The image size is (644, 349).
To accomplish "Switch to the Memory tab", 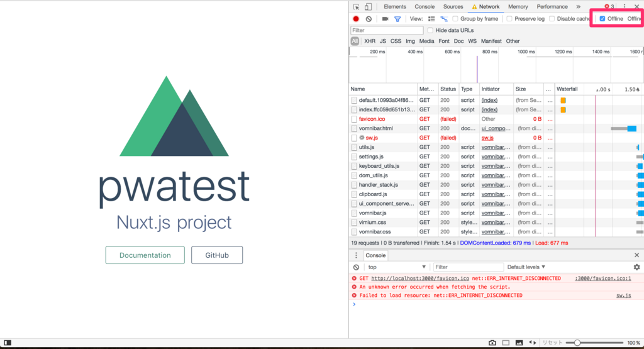I will pos(518,6).
